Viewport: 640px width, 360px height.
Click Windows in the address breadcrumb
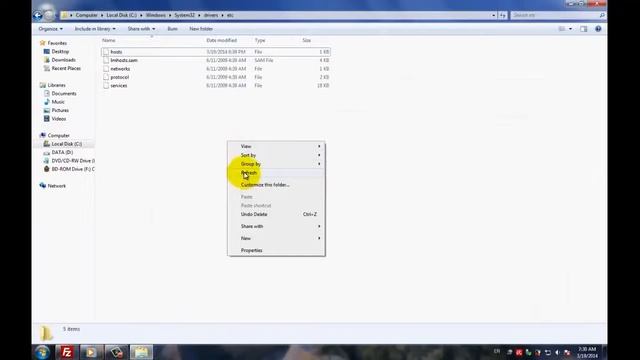156,15
